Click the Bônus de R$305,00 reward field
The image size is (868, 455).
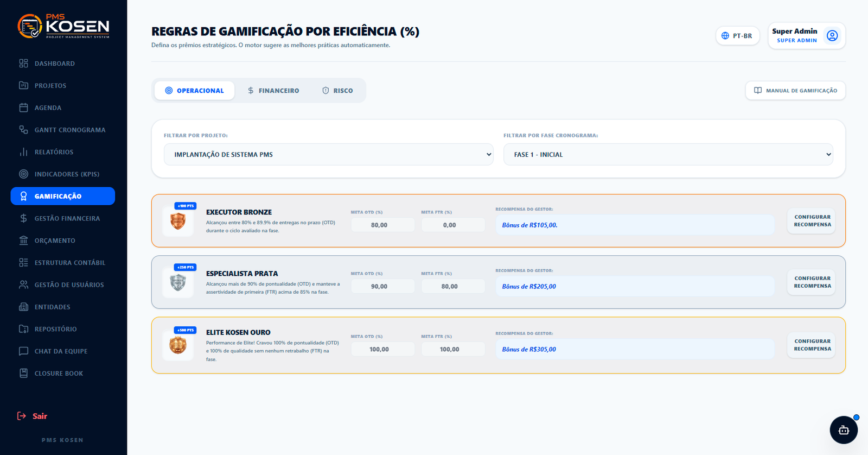tap(635, 349)
